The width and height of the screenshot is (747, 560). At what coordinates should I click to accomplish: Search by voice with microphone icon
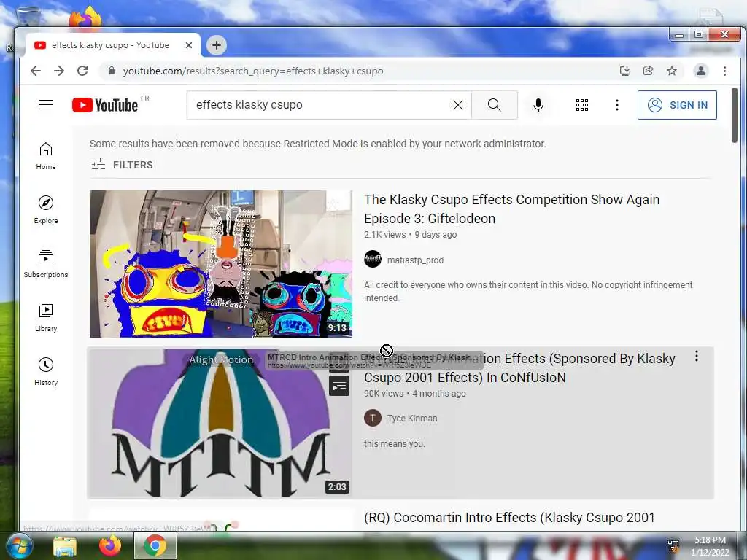click(x=538, y=105)
